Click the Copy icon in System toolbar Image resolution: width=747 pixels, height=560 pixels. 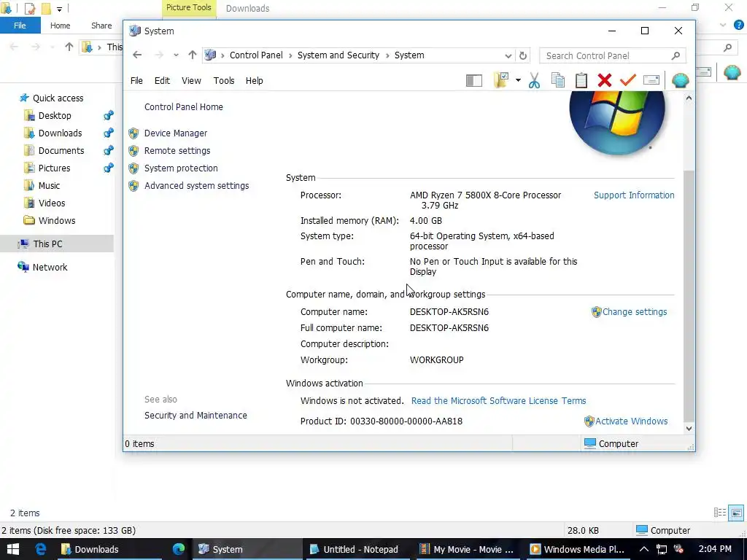click(x=558, y=80)
